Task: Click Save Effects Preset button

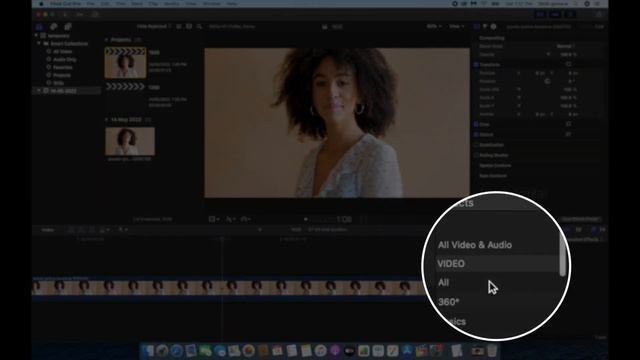Action: [x=580, y=219]
